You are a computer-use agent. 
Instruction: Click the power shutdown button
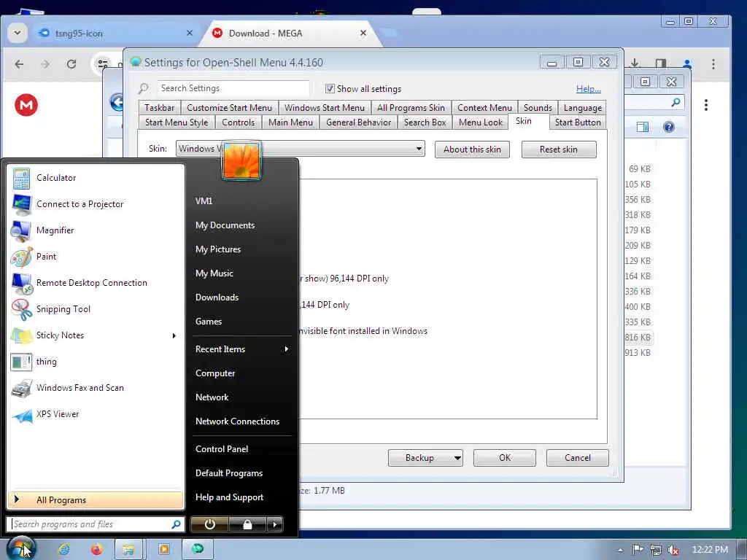[x=209, y=524]
